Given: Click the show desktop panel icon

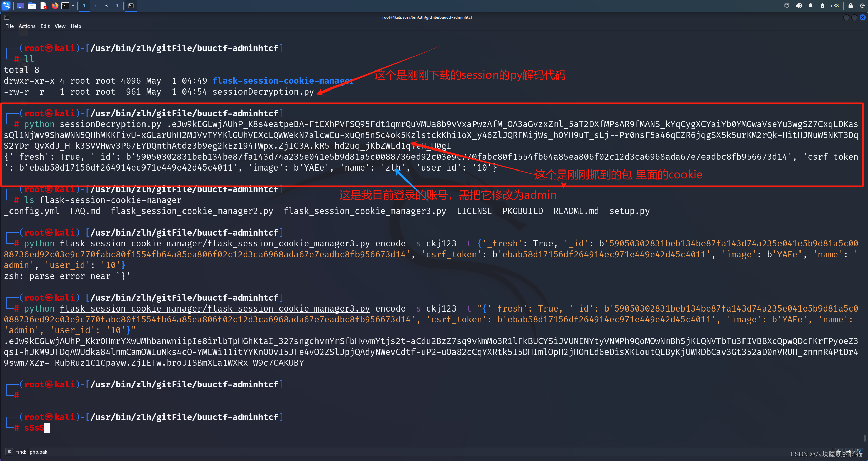Looking at the screenshot, I should point(20,5).
